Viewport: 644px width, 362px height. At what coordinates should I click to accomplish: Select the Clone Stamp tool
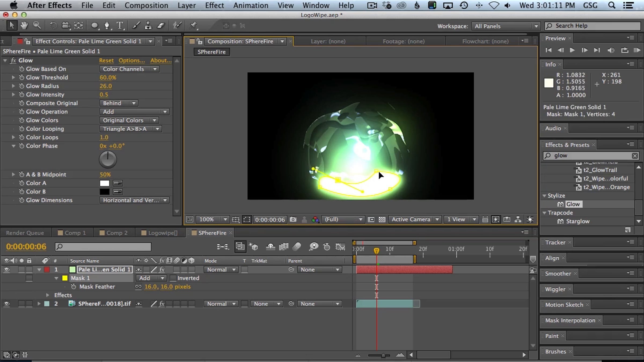point(148,25)
